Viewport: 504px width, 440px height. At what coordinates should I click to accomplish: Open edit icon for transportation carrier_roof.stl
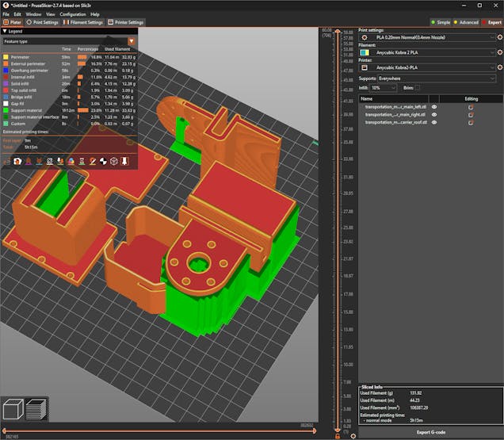click(471, 122)
